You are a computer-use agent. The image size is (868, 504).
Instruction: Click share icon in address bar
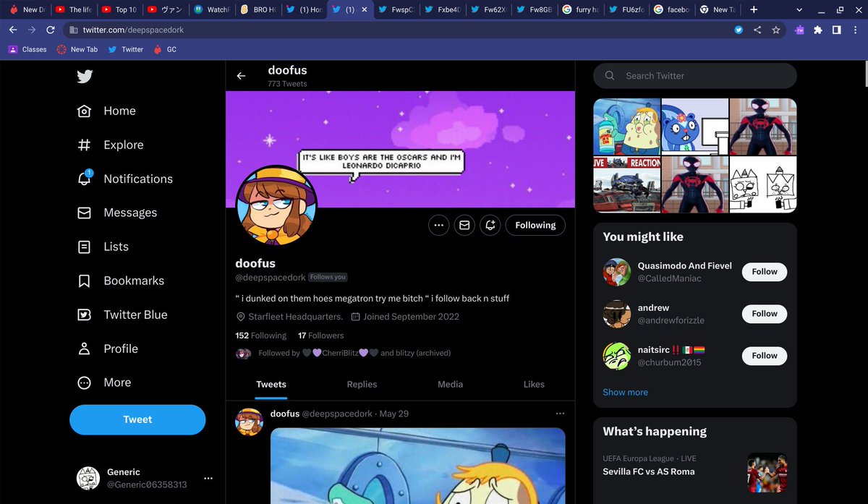tap(757, 30)
